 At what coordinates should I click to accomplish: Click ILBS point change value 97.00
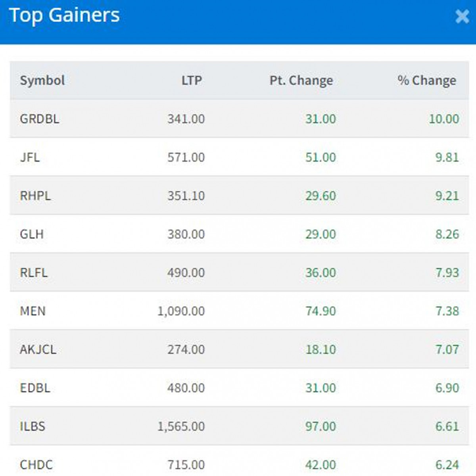coord(321,426)
